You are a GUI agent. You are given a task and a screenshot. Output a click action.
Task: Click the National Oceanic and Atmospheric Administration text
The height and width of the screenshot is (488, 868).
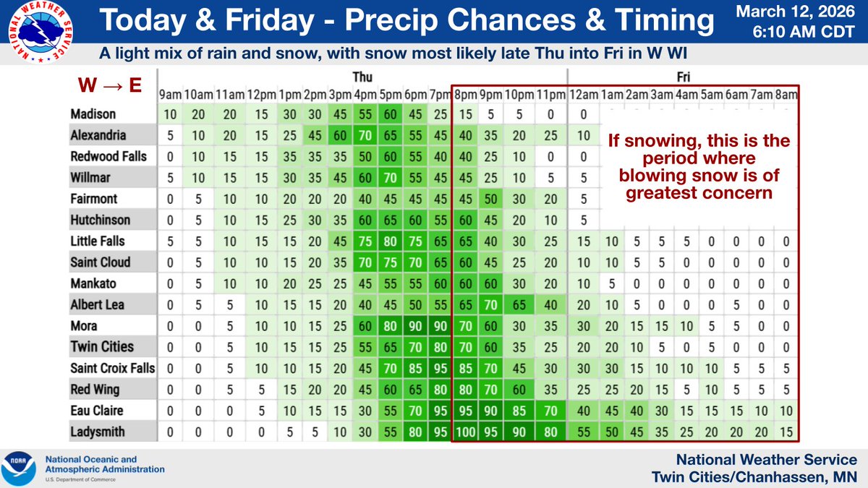(x=105, y=464)
